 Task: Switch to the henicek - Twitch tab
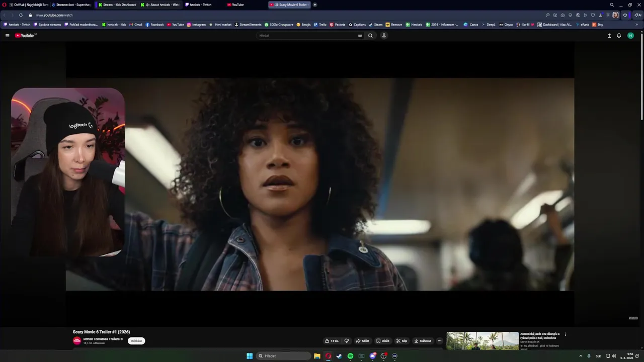point(198,5)
